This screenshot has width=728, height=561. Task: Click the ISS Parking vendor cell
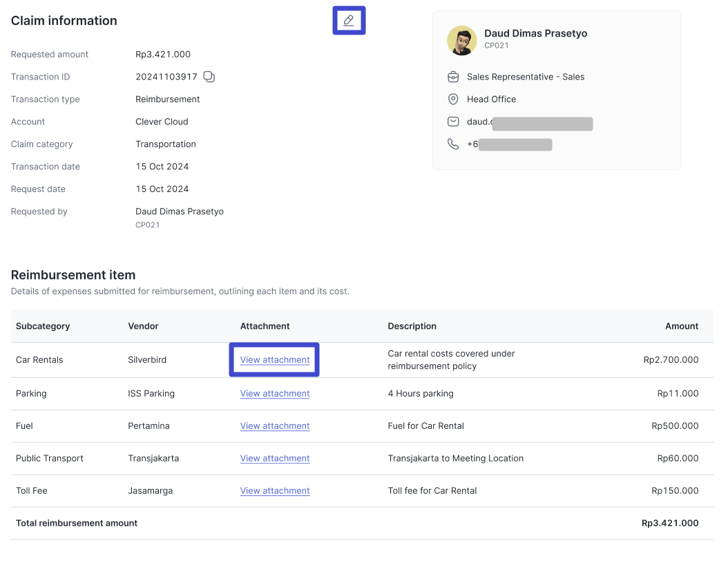pos(151,393)
